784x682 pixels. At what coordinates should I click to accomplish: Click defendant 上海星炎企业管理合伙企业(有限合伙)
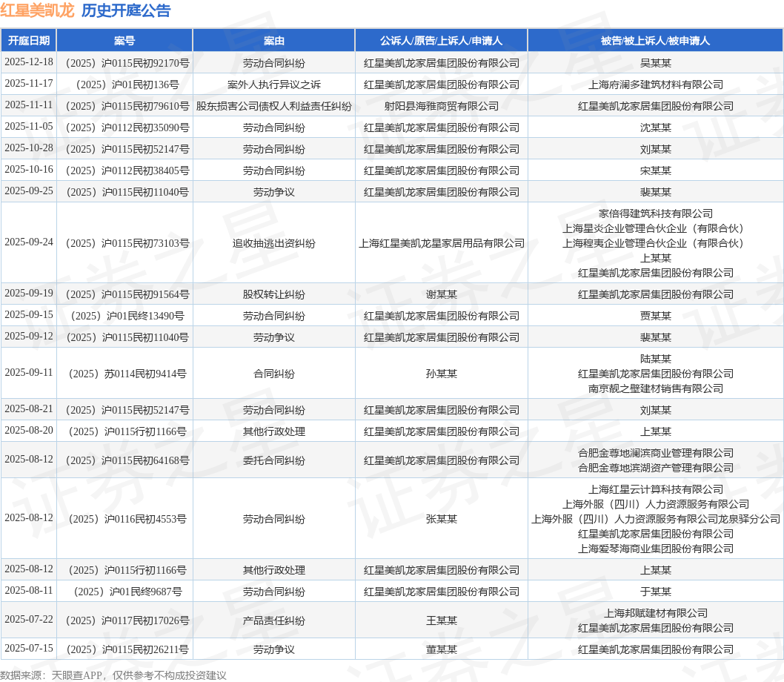656,228
